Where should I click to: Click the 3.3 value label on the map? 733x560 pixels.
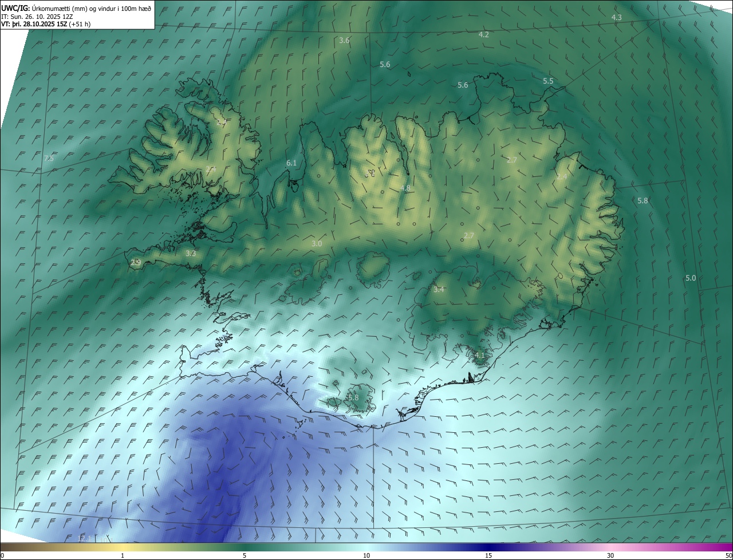pyautogui.click(x=191, y=253)
